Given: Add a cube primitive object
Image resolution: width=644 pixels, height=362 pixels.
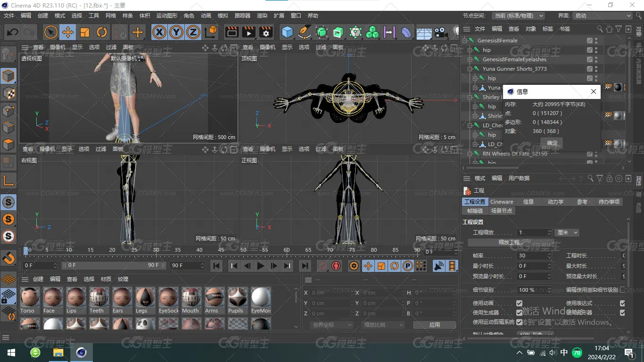Looking at the screenshot, I should click(x=287, y=32).
